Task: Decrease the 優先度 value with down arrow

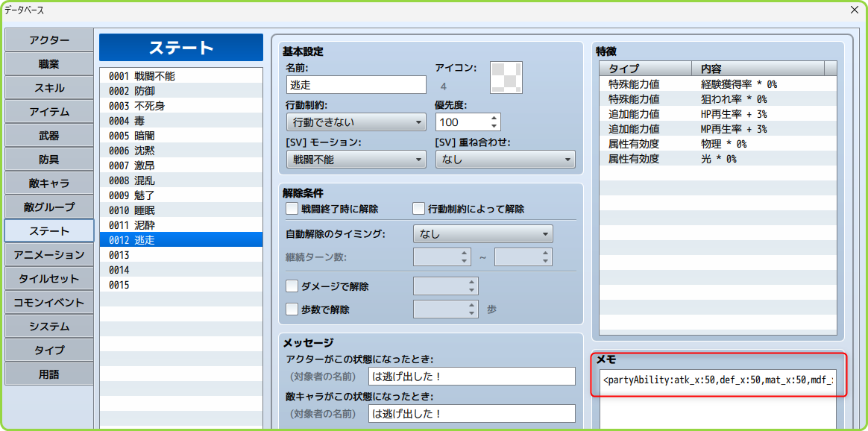Action: (495, 126)
